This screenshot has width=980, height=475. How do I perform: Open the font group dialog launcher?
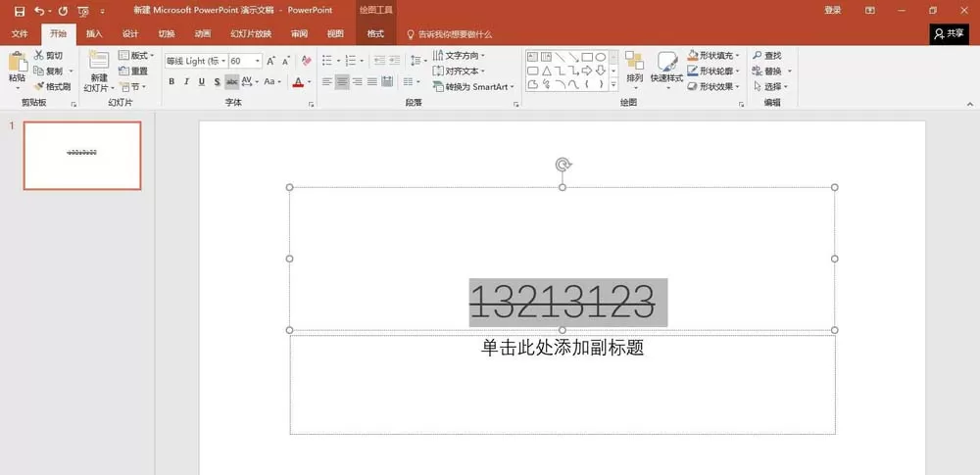312,105
